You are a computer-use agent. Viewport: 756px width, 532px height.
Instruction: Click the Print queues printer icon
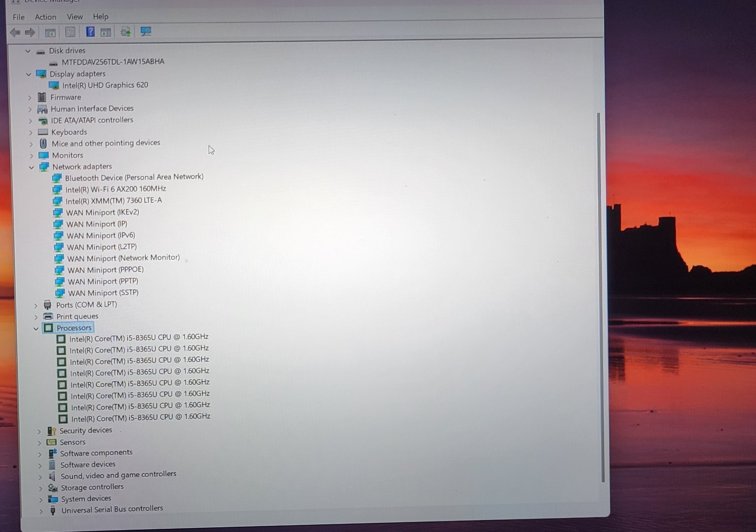pyautogui.click(x=48, y=316)
